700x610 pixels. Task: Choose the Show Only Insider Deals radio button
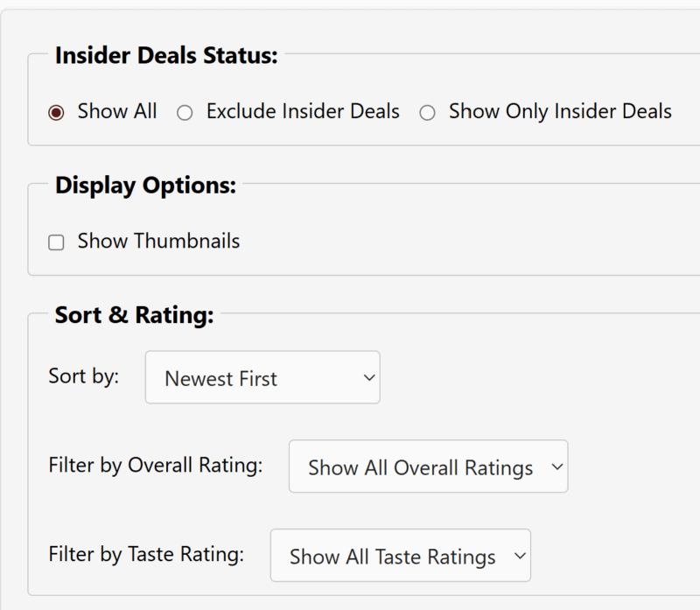(427, 113)
